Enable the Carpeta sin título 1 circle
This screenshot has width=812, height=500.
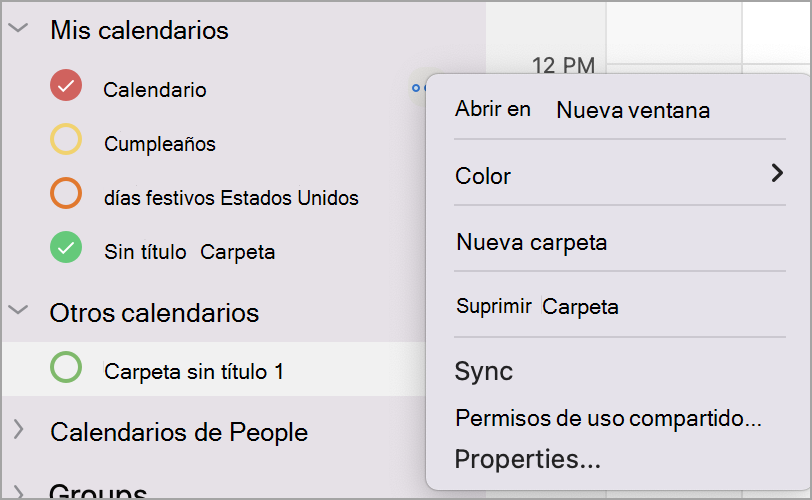tap(66, 367)
